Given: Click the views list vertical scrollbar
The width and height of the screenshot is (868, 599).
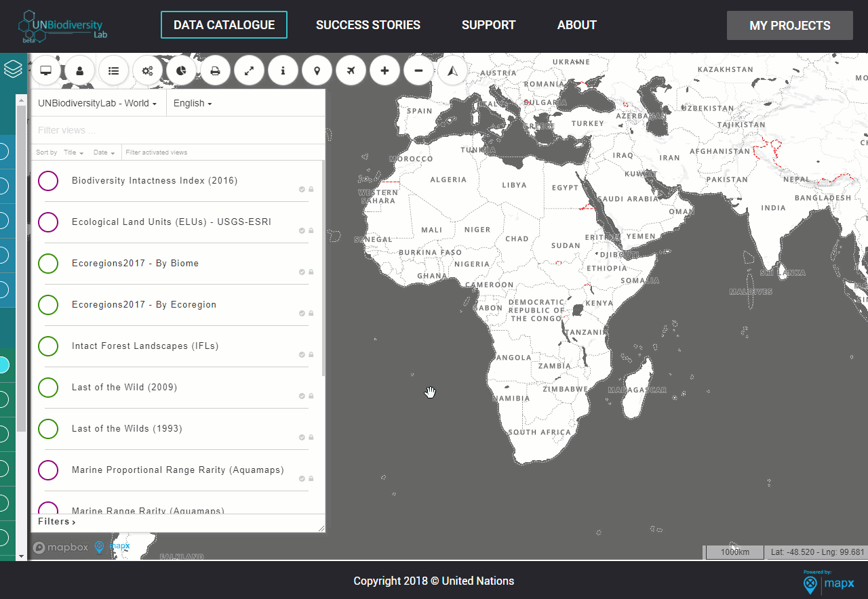Looking at the screenshot, I should click(x=323, y=269).
